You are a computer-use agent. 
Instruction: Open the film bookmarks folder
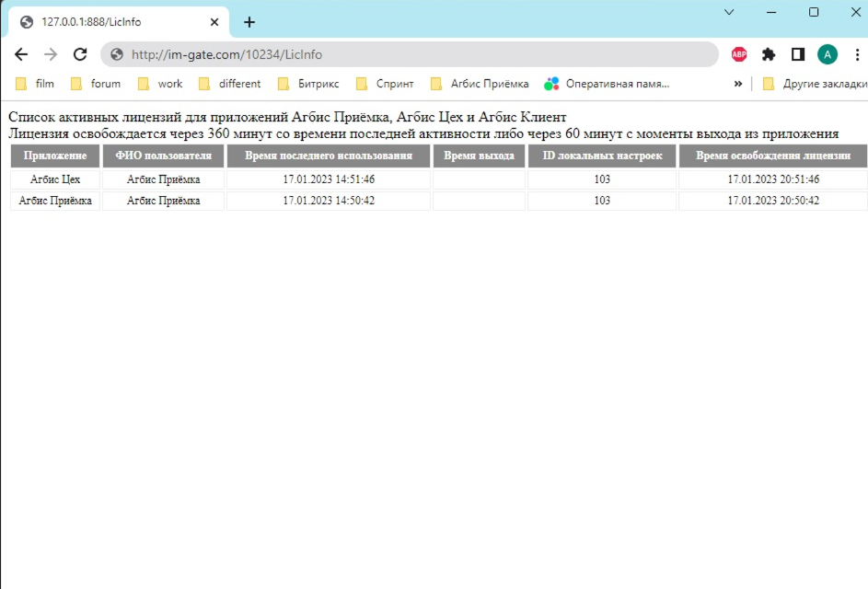click(35, 84)
